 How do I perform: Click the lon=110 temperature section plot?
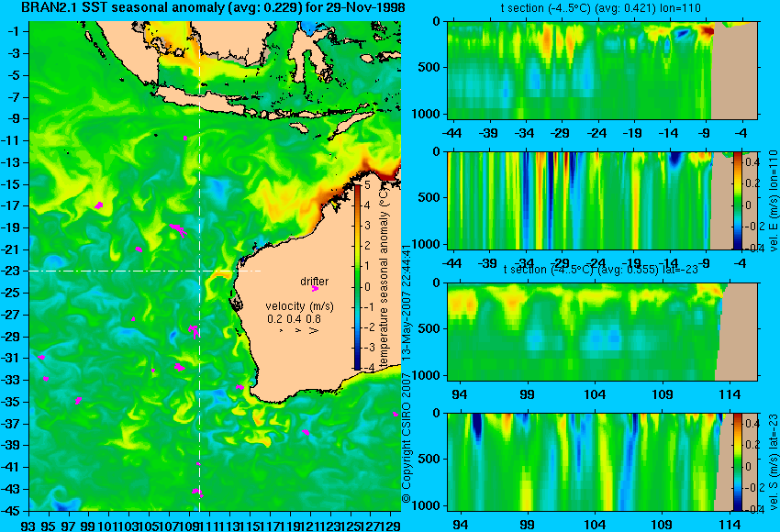point(602,70)
